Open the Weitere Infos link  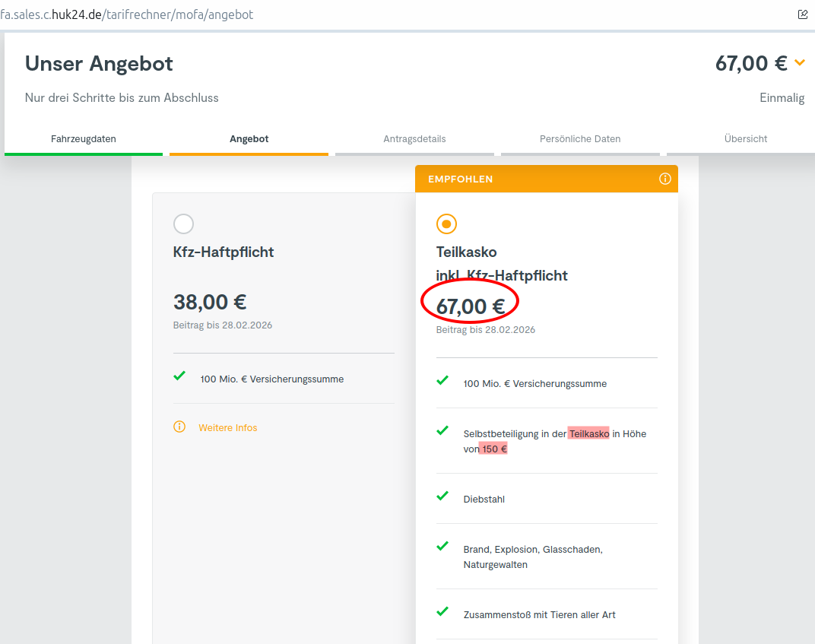(228, 428)
